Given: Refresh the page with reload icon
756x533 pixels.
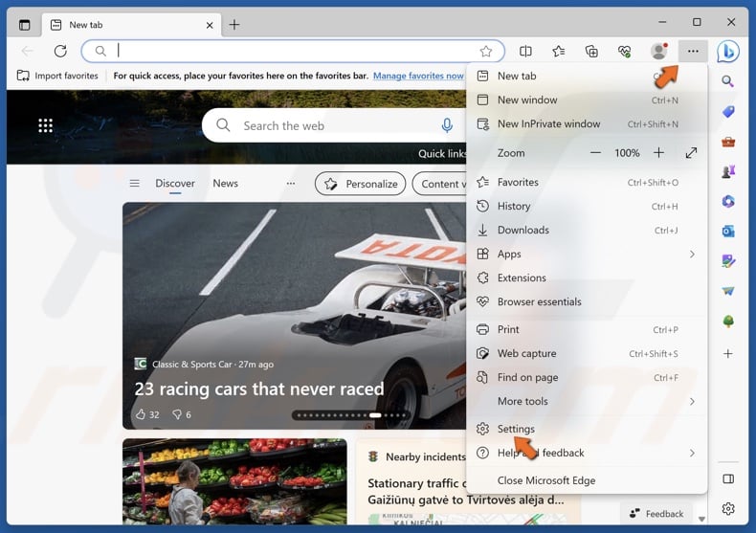Looking at the screenshot, I should point(60,51).
